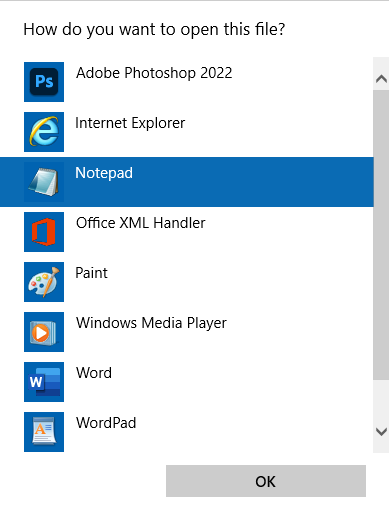The image size is (389, 521).
Task: Click the scrollbar up arrow
Action: point(381,79)
